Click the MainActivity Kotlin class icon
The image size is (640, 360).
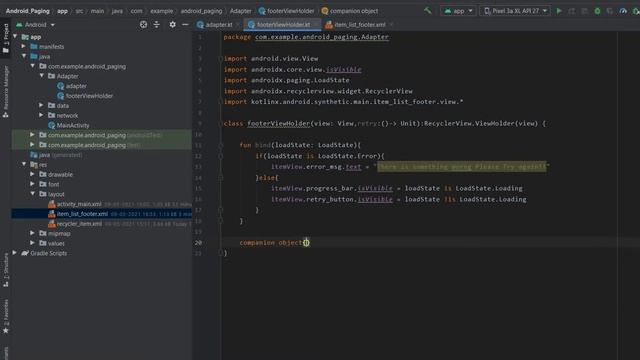click(51, 125)
